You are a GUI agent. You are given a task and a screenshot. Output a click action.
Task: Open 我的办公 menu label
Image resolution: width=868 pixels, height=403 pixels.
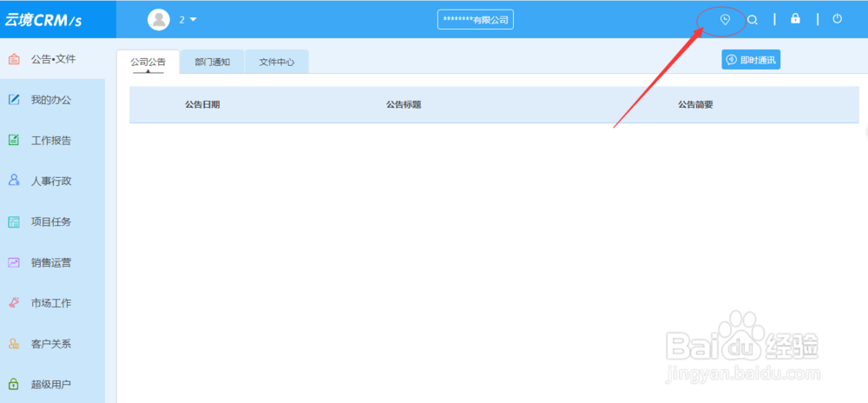(x=51, y=100)
